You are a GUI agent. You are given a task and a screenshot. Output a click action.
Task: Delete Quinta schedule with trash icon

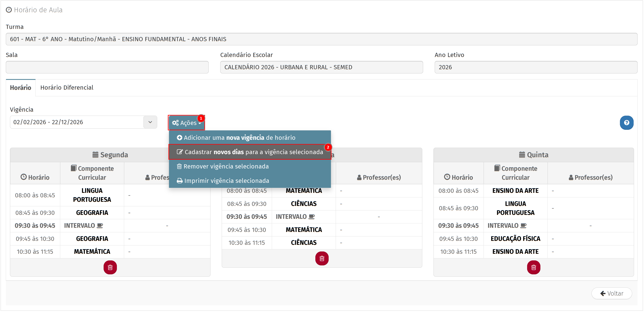coord(533,267)
